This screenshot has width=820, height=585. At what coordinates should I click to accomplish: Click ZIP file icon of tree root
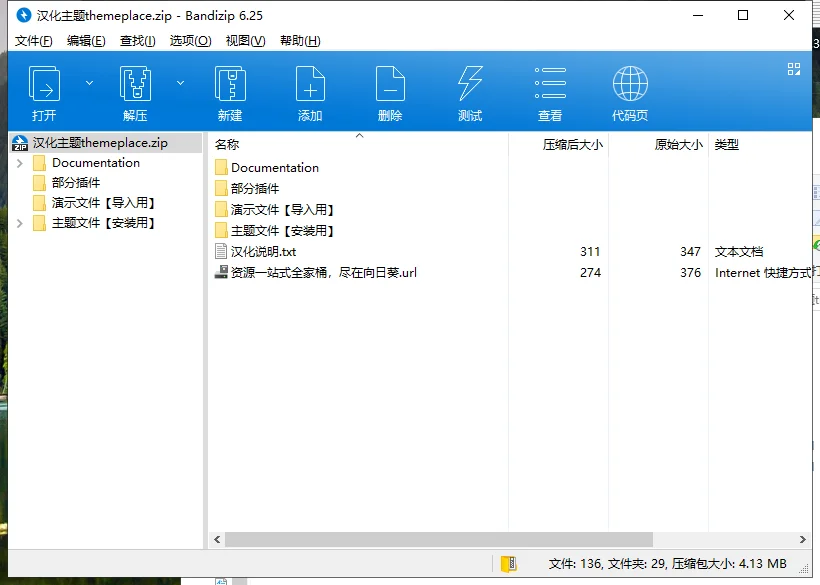pyautogui.click(x=20, y=143)
